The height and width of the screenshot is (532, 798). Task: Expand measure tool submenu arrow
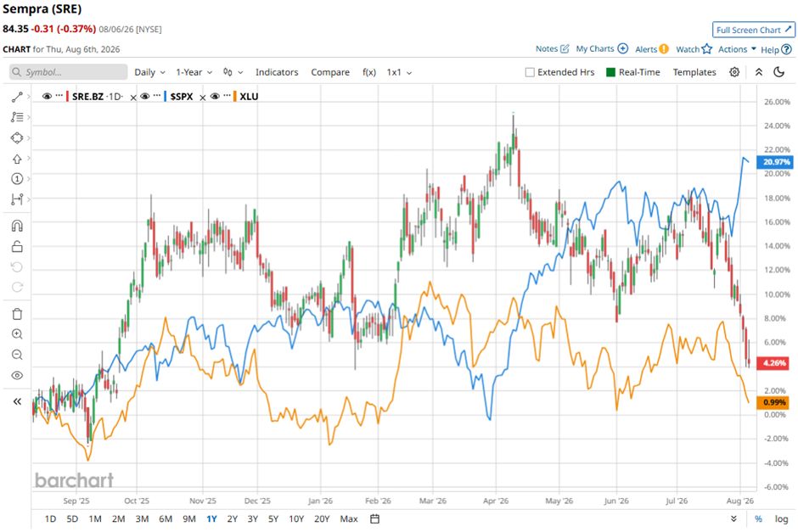29,199
